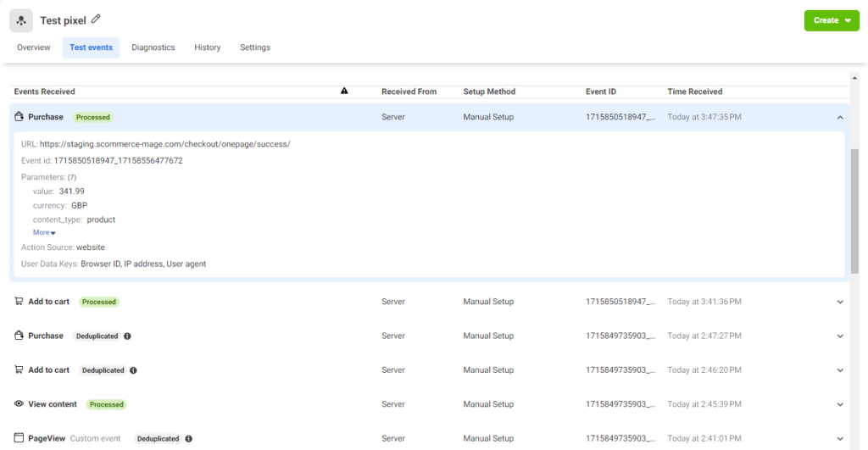Click Deduplicated badge on PageView event
The width and height of the screenshot is (868, 450).
(159, 439)
